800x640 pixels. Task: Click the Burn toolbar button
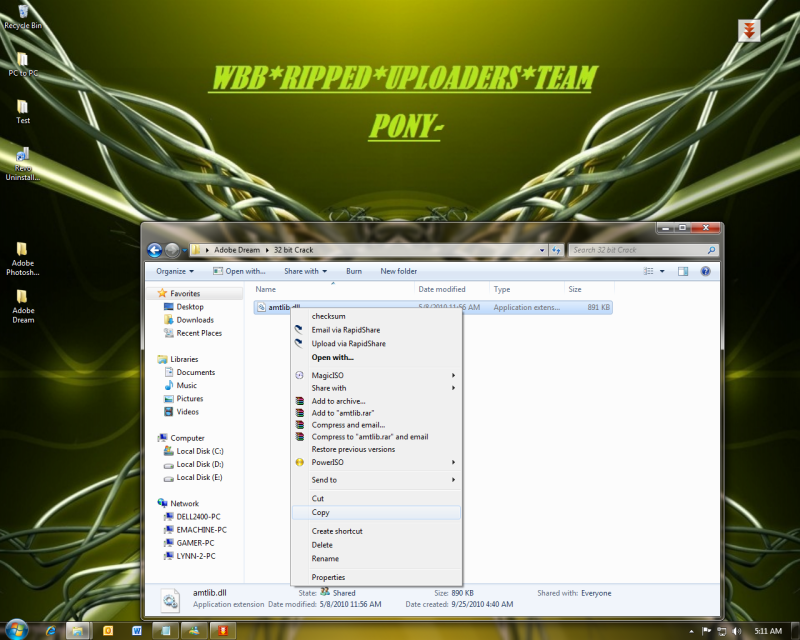coord(354,272)
